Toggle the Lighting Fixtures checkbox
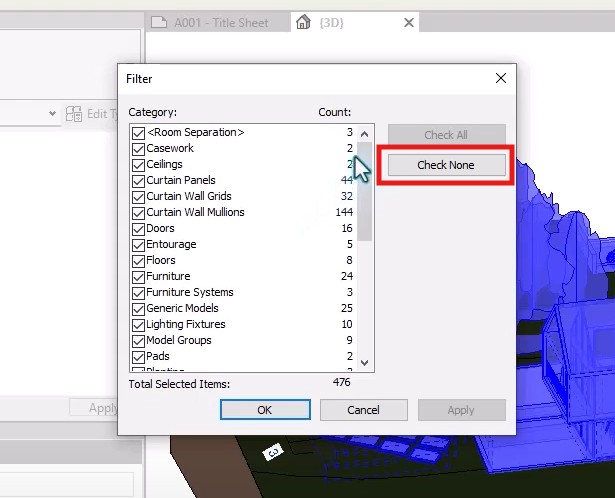This screenshot has width=615, height=498. [138, 324]
